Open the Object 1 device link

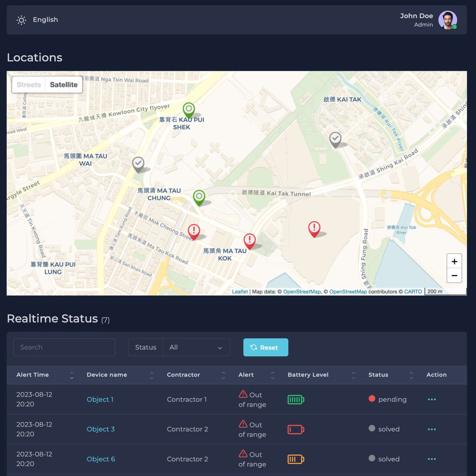click(100, 400)
